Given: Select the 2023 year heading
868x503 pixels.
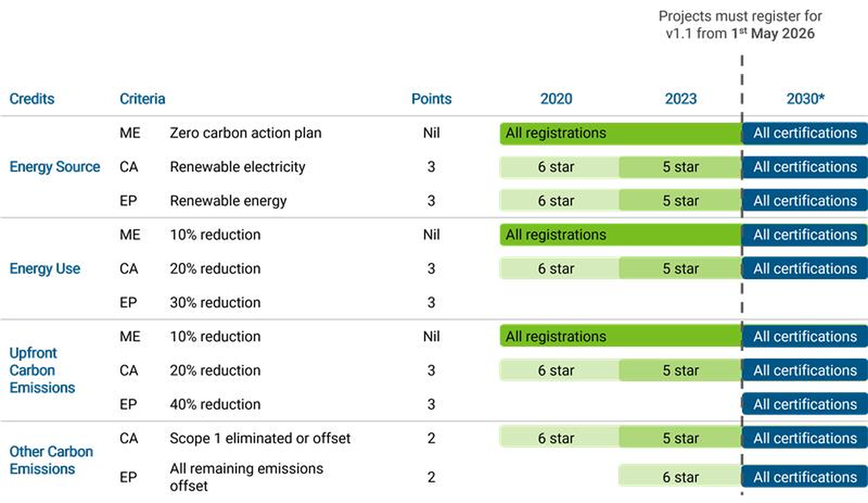Looking at the screenshot, I should pos(680,99).
